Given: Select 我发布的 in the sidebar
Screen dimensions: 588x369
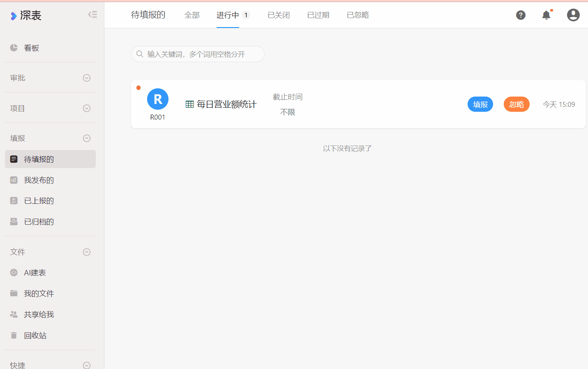Looking at the screenshot, I should click(x=39, y=180).
